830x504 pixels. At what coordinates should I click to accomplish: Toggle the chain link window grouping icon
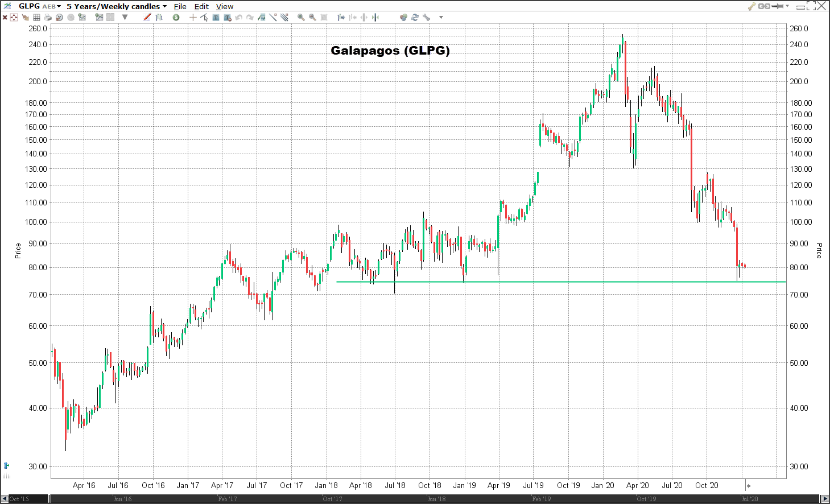click(x=765, y=6)
